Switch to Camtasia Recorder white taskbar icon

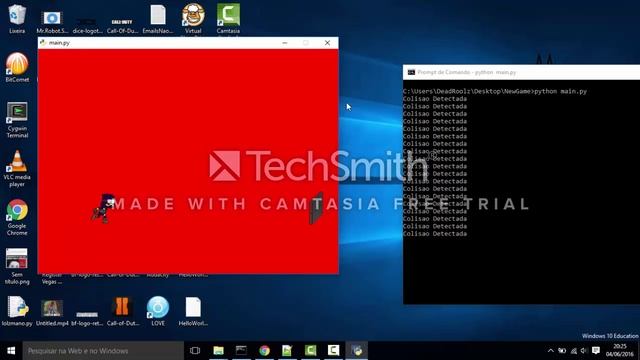click(x=333, y=351)
